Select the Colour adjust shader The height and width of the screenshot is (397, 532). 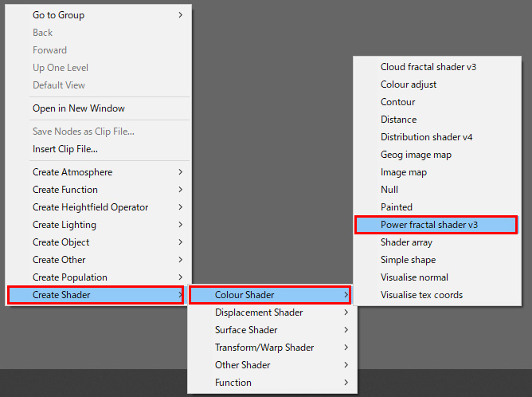409,85
